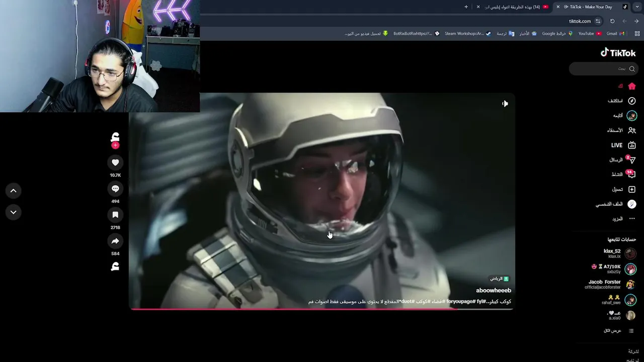Click the #foryoupage hashtag in caption
The height and width of the screenshot is (362, 644).
[x=460, y=302]
